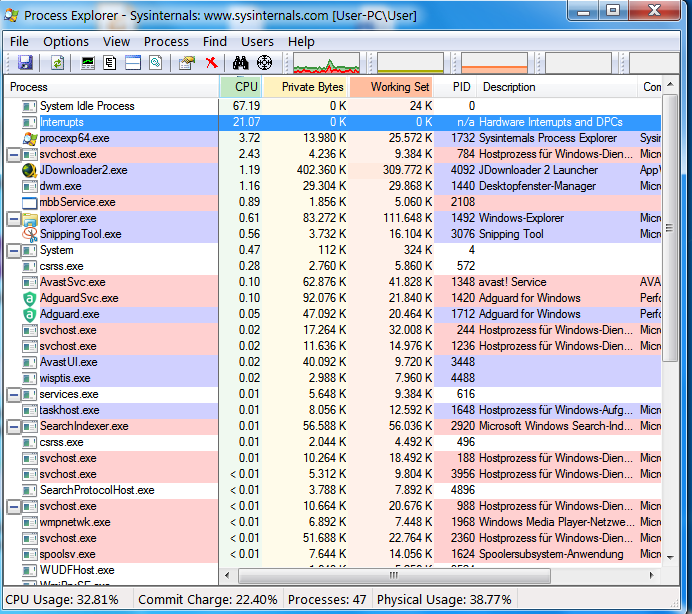The height and width of the screenshot is (614, 692).
Task: Click SnippingTool.exe scissors icon
Action: (30, 234)
